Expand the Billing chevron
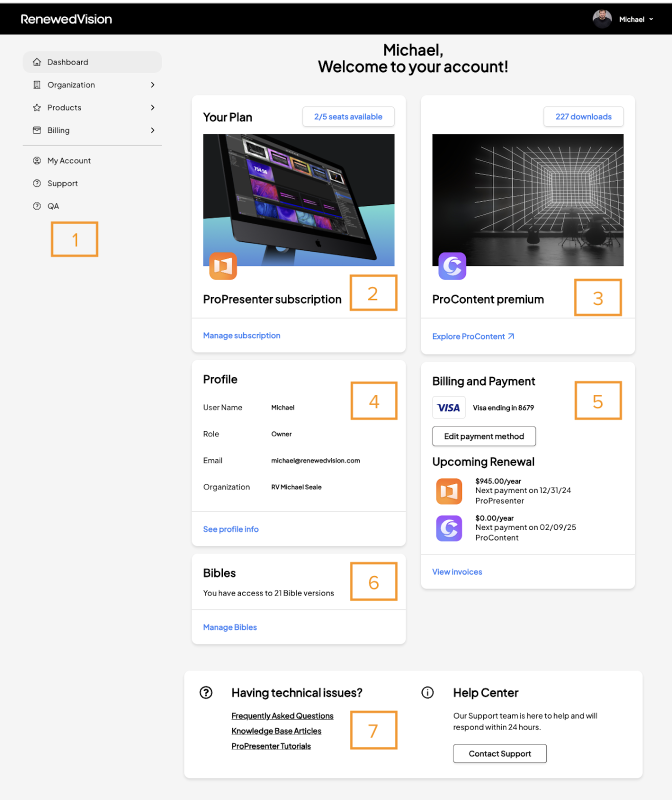The image size is (672, 800). 152,130
